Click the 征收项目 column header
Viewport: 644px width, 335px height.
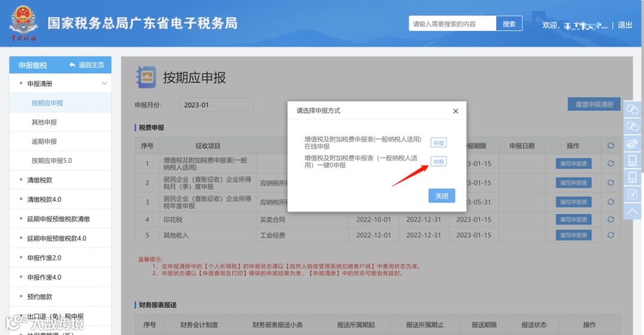[x=208, y=145]
